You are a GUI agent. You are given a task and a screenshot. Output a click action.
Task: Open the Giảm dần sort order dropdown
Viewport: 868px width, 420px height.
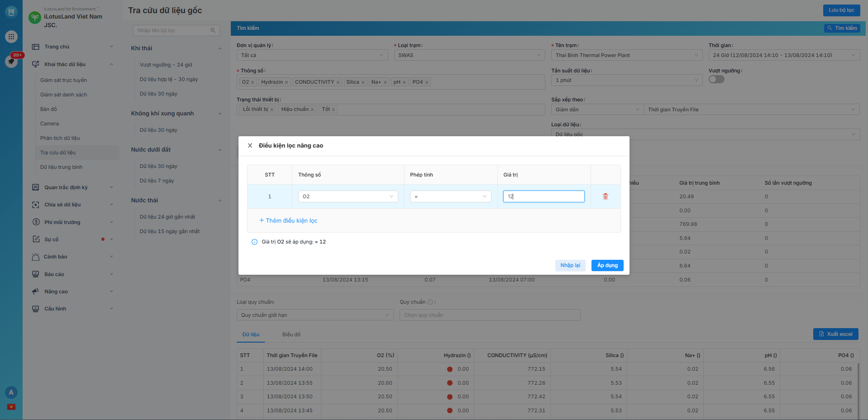tap(597, 110)
